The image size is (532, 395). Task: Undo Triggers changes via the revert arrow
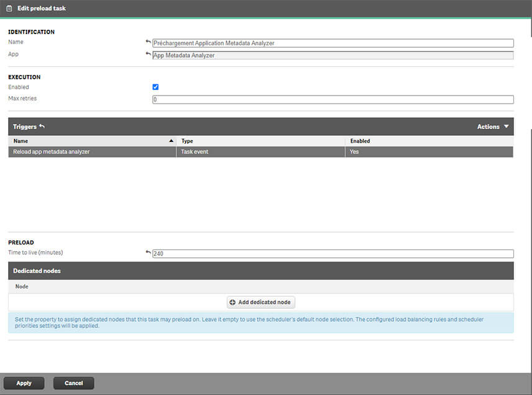point(40,126)
